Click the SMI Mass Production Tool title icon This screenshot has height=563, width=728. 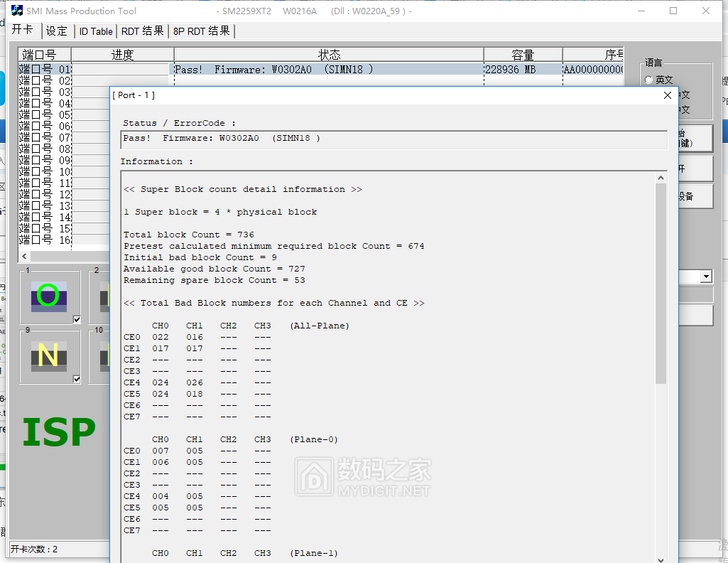point(18,11)
